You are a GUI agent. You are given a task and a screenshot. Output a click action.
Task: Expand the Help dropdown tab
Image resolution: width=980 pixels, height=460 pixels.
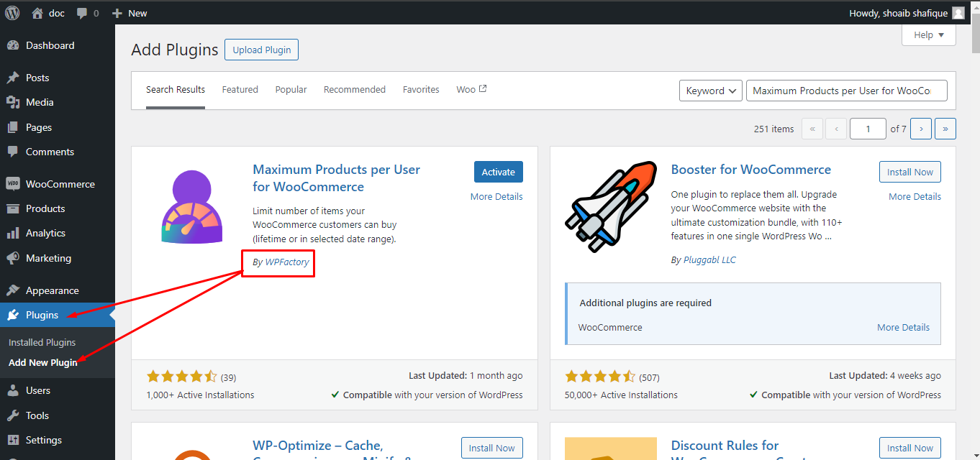(x=929, y=35)
